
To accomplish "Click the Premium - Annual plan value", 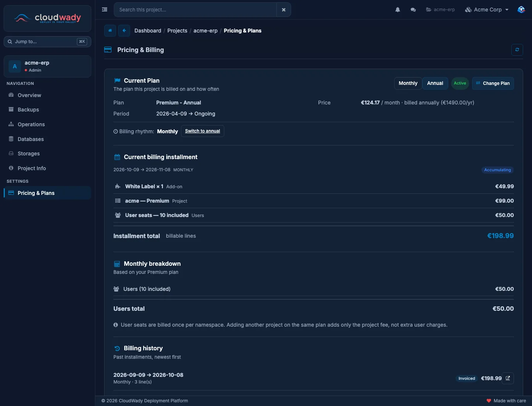I will point(178,103).
